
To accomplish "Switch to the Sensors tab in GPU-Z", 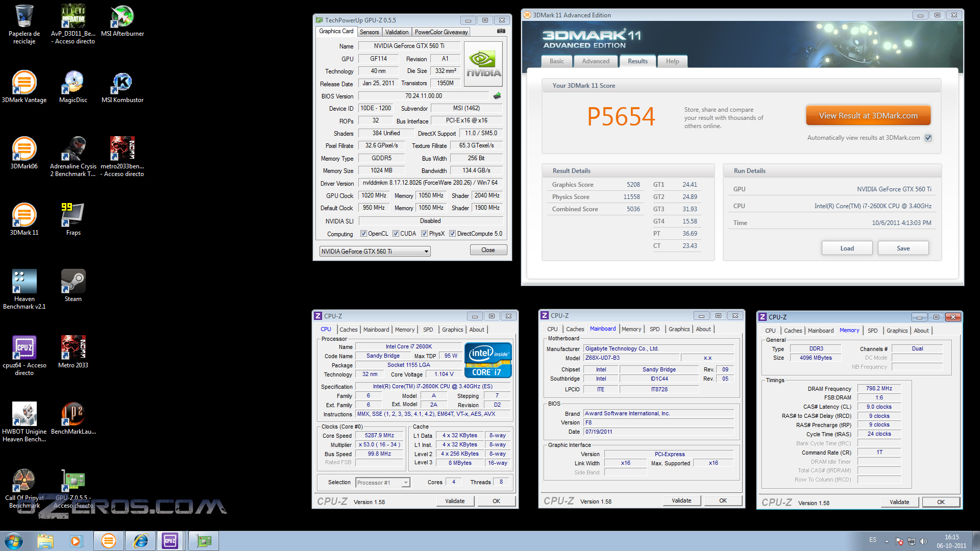I will pyautogui.click(x=369, y=32).
